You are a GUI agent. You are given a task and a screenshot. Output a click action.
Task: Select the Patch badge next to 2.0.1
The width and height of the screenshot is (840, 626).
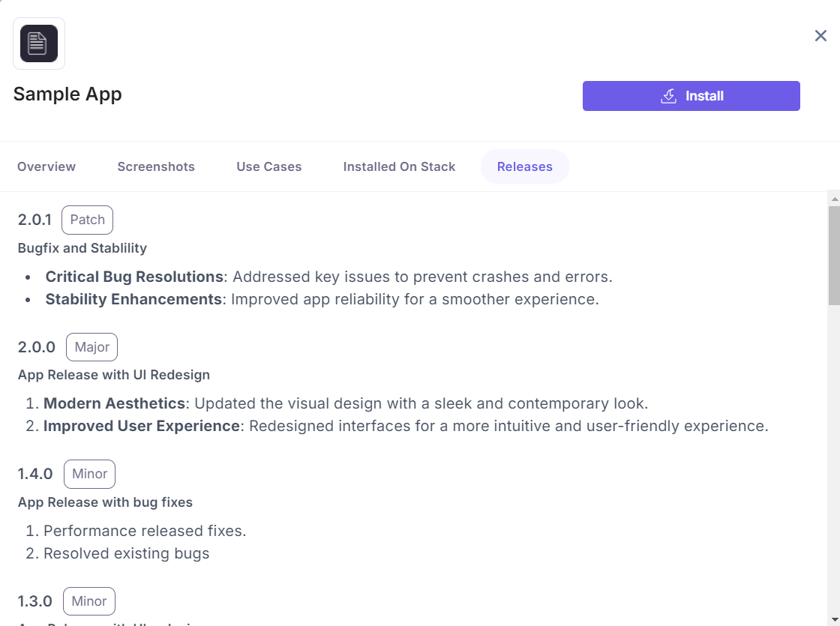(x=87, y=220)
